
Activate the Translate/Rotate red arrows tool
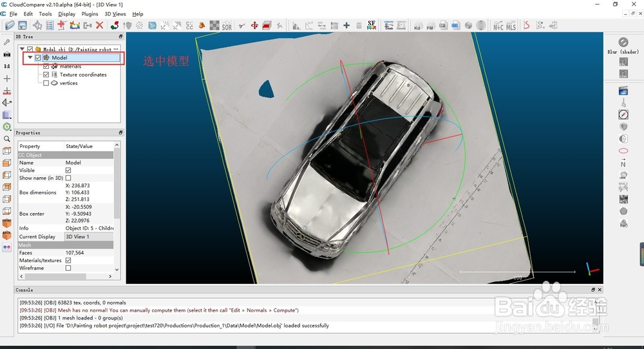pos(254,26)
